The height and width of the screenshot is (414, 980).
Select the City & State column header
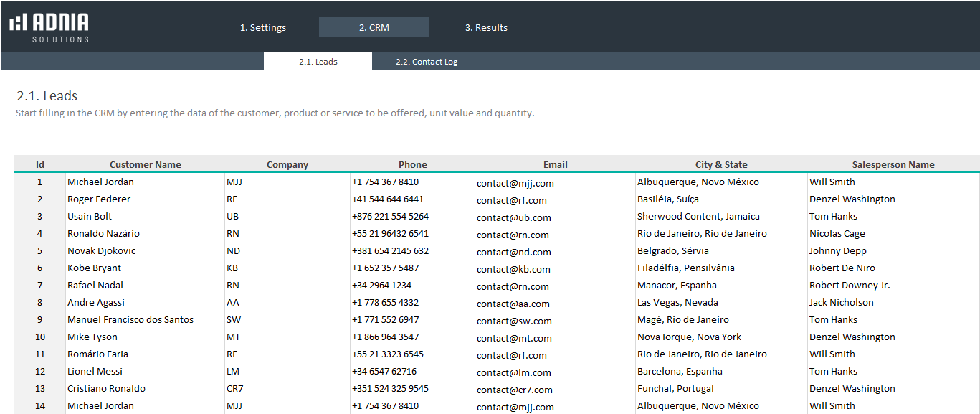(720, 165)
